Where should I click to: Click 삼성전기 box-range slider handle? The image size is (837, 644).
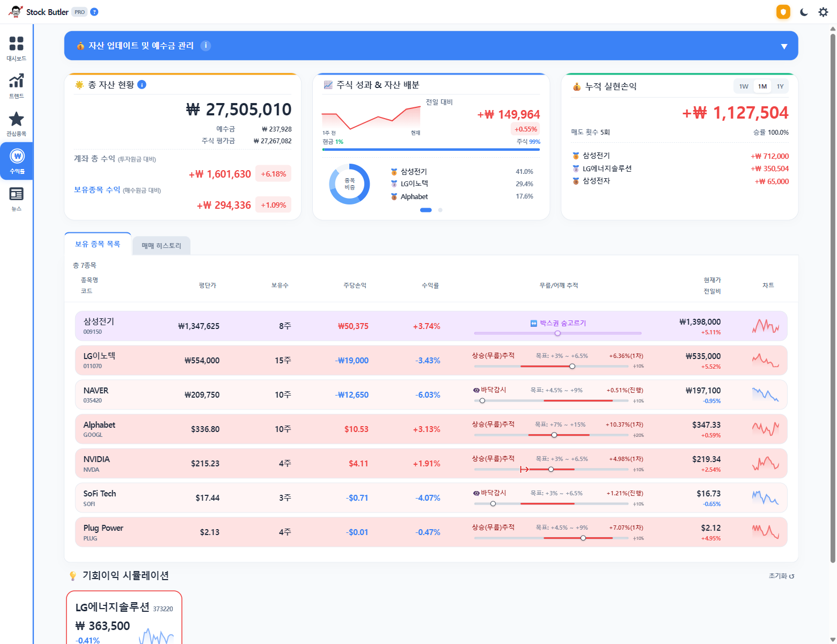click(x=557, y=333)
